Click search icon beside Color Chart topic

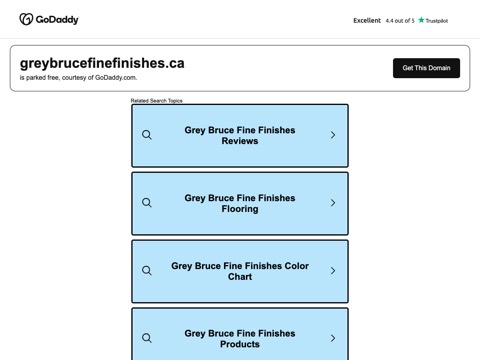point(147,270)
